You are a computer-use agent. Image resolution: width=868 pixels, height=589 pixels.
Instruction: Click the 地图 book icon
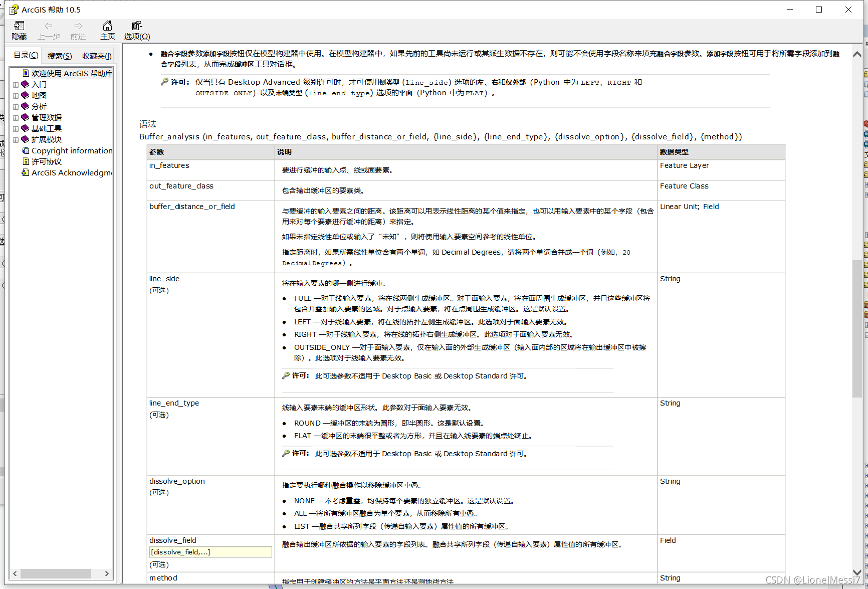click(x=25, y=95)
